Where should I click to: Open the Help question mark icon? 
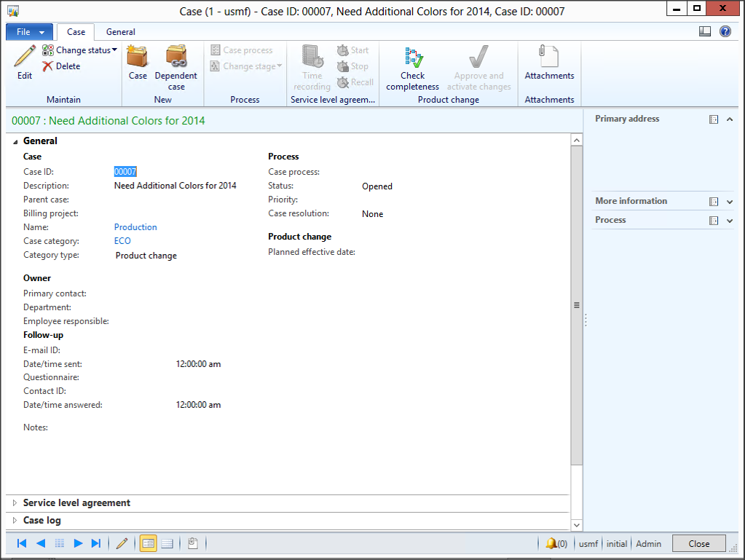tap(725, 31)
